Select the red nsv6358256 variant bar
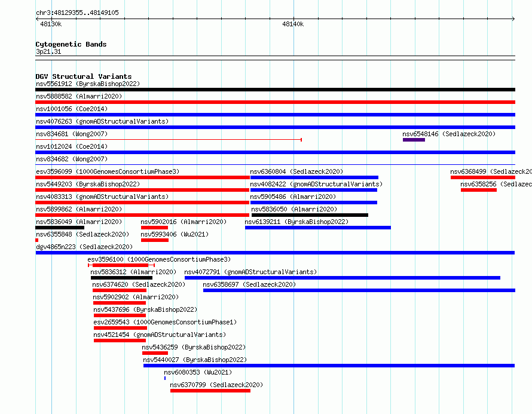 pyautogui.click(x=479, y=190)
